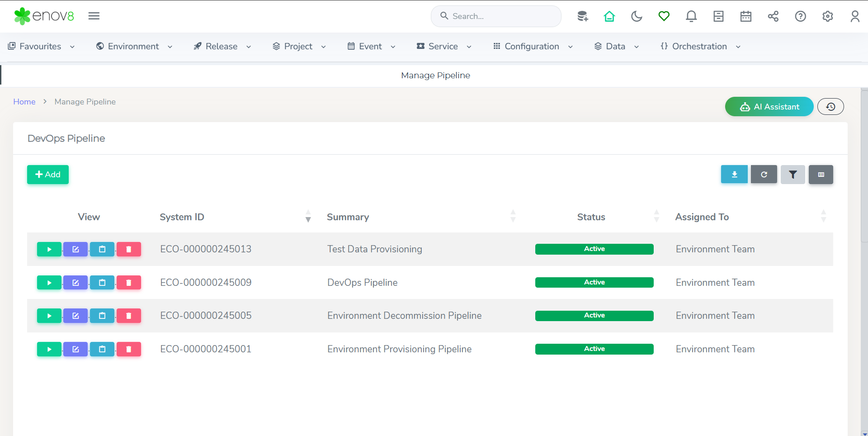Open the Data menu
This screenshot has width=868, height=436.
(616, 47)
